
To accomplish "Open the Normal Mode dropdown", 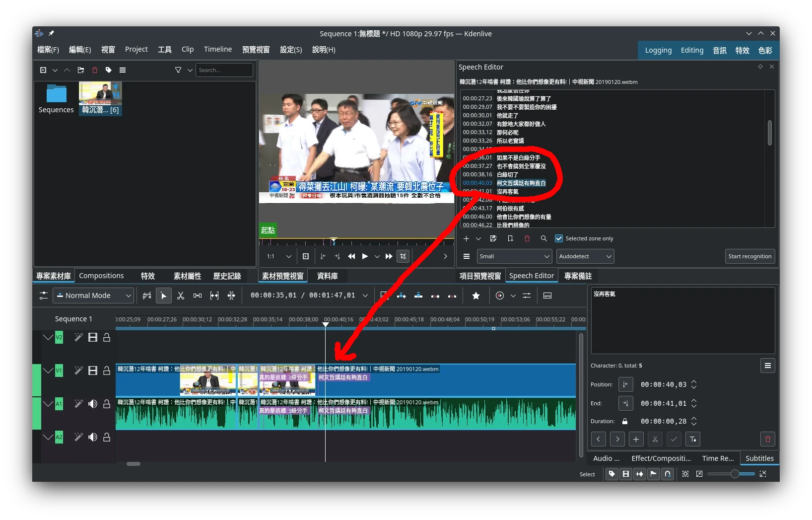I will coord(93,296).
